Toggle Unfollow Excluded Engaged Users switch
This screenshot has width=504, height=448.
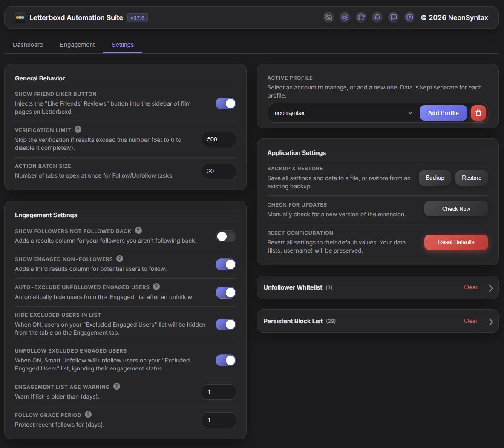[226, 360]
